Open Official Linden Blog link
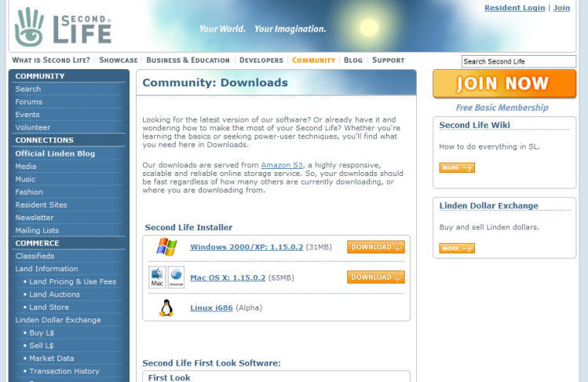 (x=55, y=153)
